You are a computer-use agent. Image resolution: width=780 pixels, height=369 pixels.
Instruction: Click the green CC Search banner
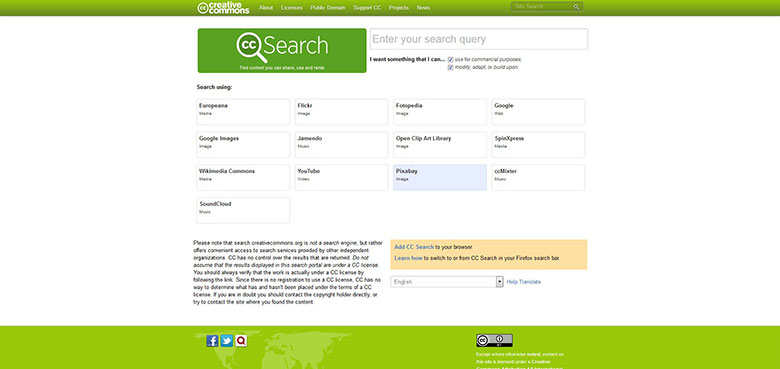(282, 50)
